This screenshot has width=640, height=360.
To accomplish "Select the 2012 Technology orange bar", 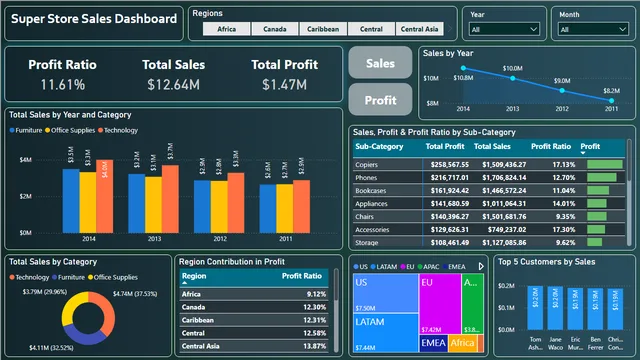I will point(236,203).
